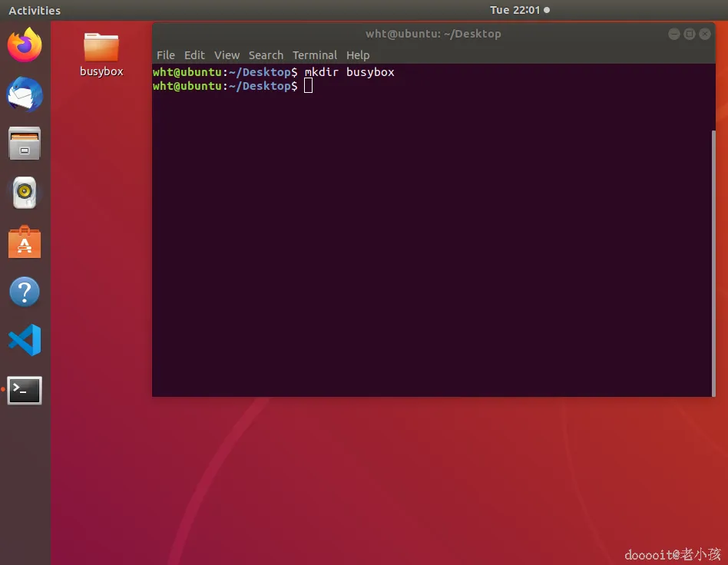Launch Ubuntu Software store icon

tap(25, 242)
